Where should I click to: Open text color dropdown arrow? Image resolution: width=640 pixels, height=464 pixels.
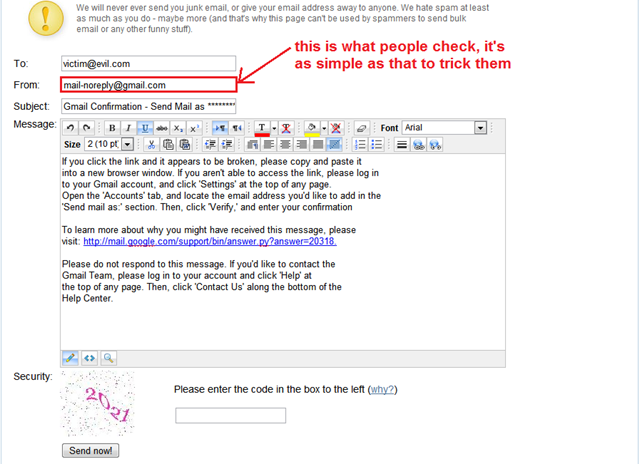coord(274,128)
